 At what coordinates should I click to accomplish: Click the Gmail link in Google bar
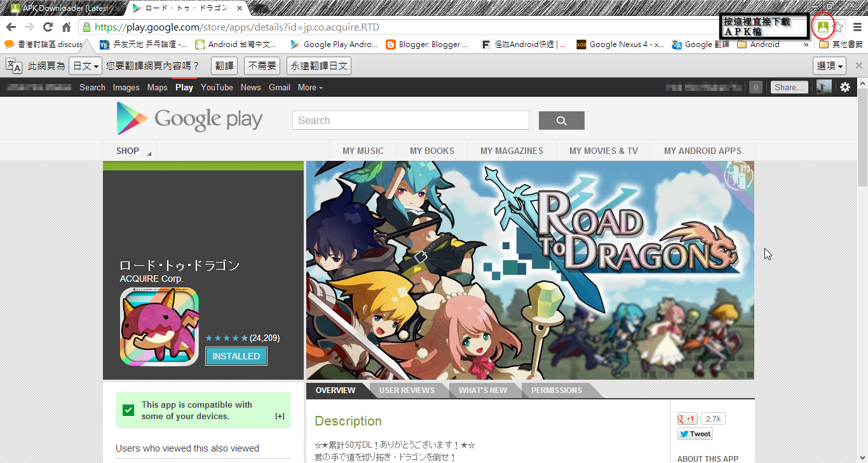point(279,87)
